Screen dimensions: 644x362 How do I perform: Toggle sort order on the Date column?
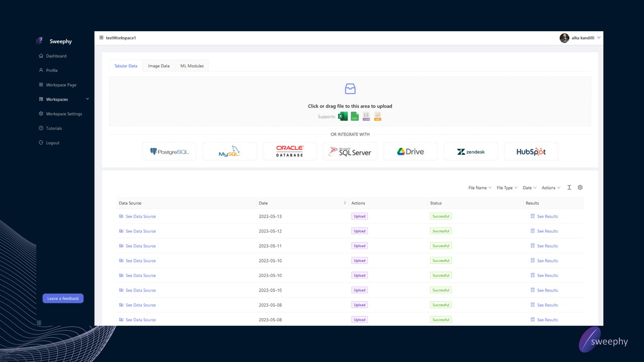pyautogui.click(x=345, y=203)
